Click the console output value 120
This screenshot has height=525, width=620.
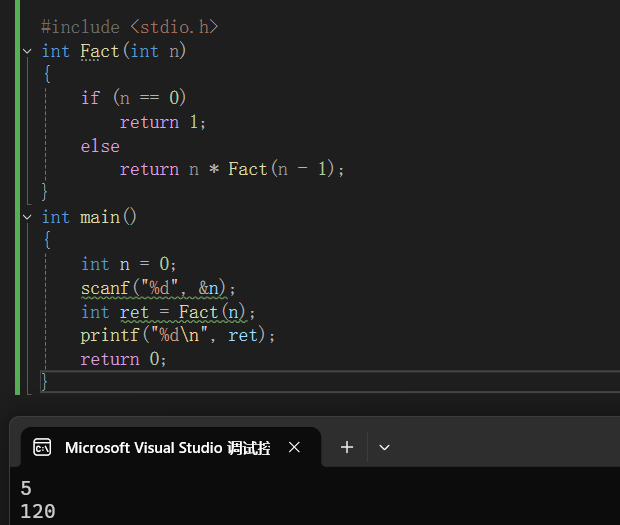(x=38, y=512)
